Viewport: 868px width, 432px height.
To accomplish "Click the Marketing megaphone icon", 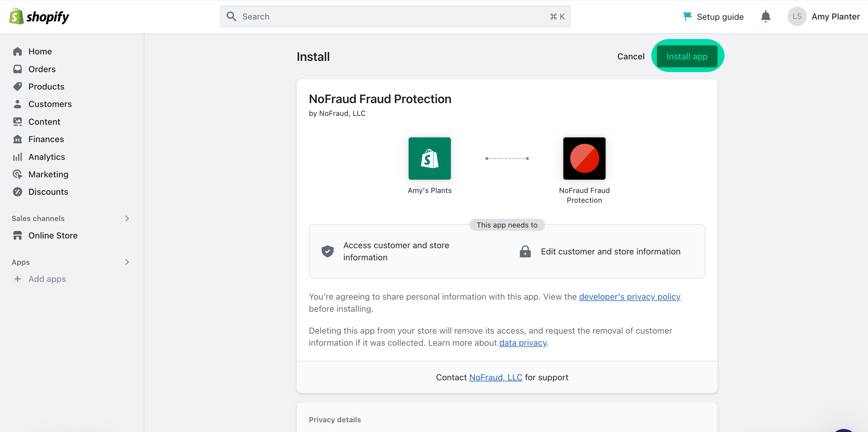I will click(x=18, y=174).
